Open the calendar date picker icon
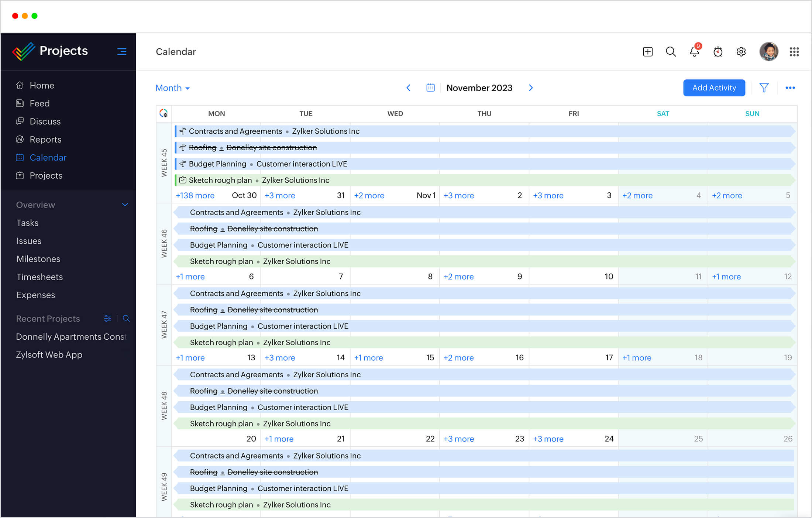 coord(430,88)
